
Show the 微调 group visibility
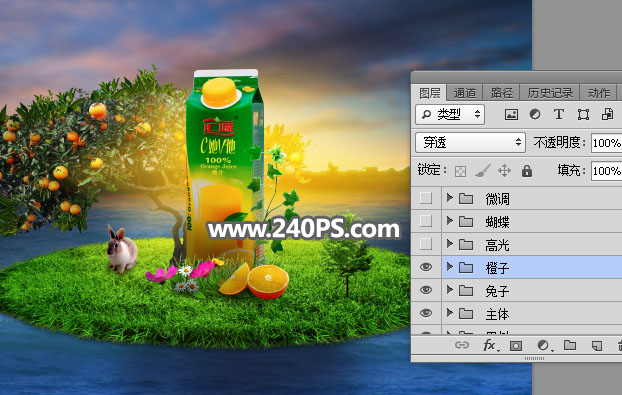[x=426, y=198]
